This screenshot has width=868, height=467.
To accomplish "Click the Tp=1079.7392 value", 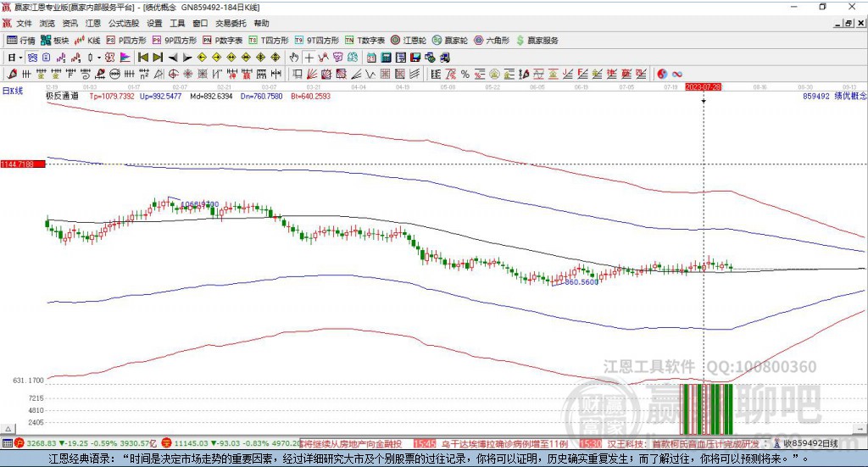I will coord(112,97).
